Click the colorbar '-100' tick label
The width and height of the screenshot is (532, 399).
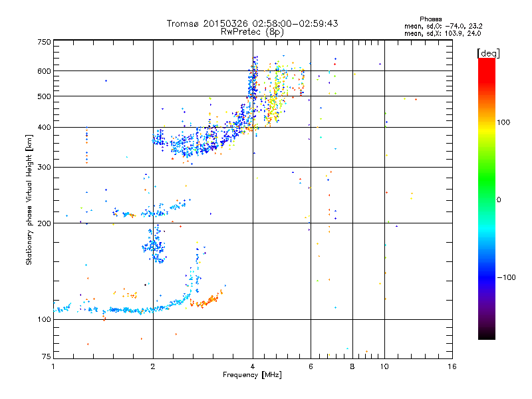[x=506, y=277]
